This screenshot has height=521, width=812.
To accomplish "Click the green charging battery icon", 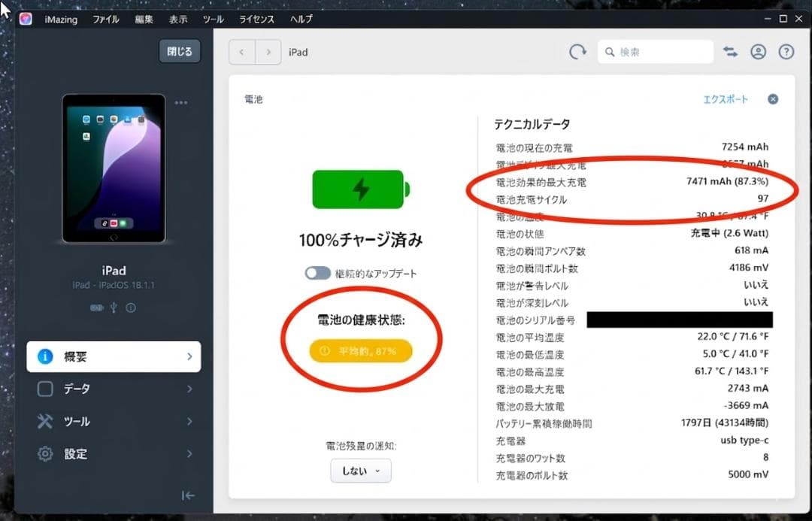I will pyautogui.click(x=361, y=189).
